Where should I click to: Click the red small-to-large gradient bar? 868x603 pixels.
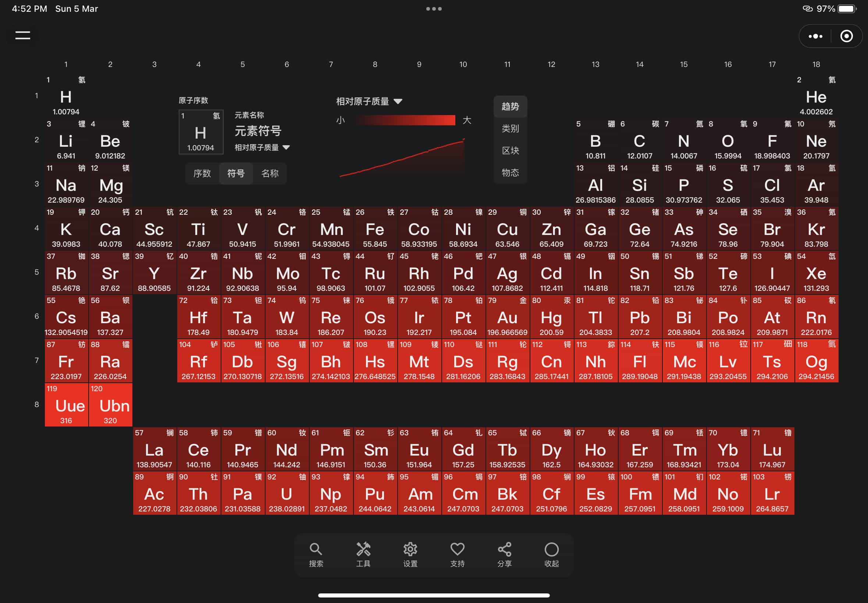click(405, 120)
